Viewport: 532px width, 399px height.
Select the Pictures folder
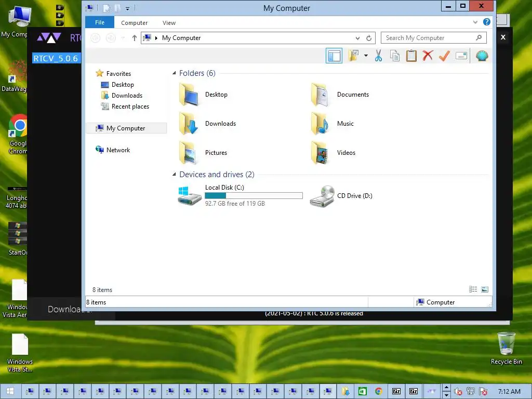click(203, 153)
